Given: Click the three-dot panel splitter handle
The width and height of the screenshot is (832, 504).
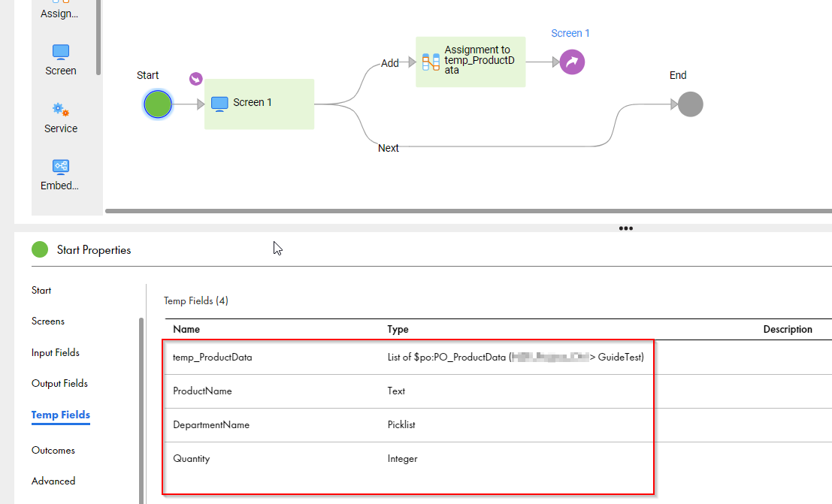Looking at the screenshot, I should (625, 228).
